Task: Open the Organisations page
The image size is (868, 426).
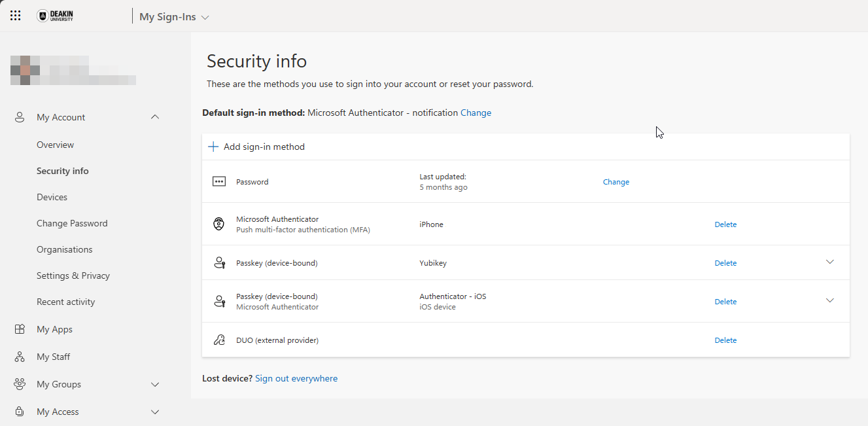Action: 65,249
